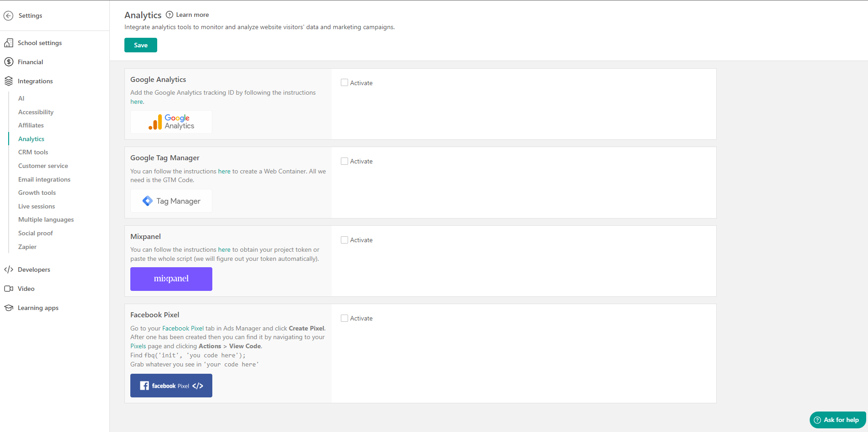This screenshot has width=868, height=432.
Task: Click the Mixpanel logo
Action: coord(171,279)
